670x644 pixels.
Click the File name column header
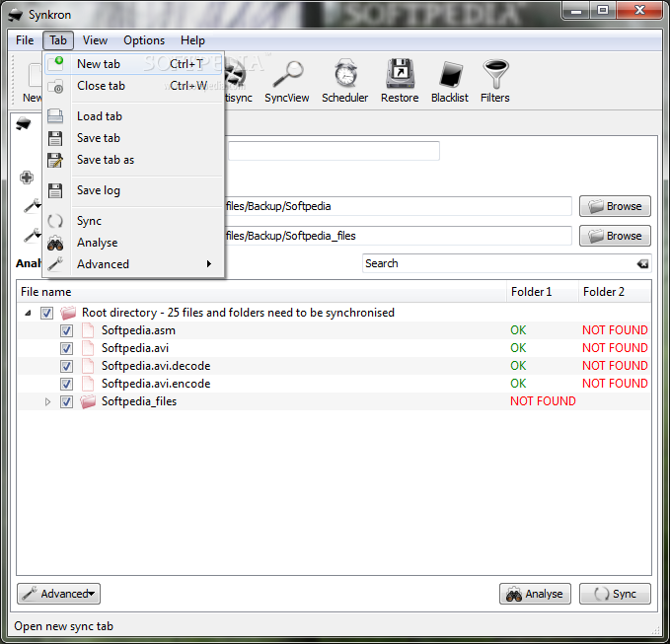click(x=261, y=292)
